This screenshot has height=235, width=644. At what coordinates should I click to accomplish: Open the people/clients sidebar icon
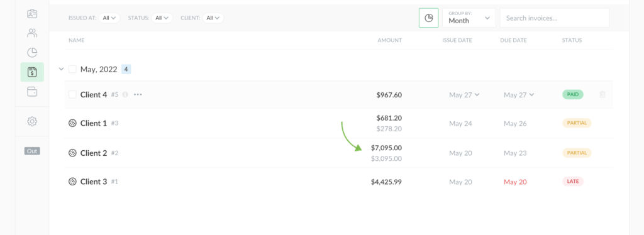[32, 33]
